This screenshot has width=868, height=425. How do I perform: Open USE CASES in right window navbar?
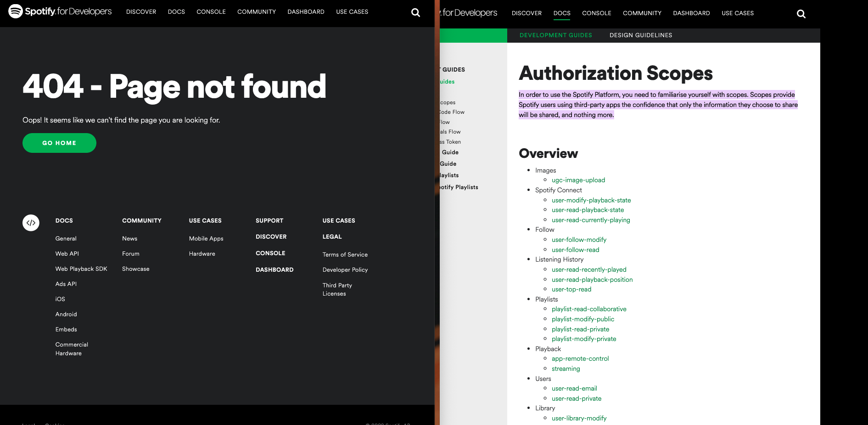coord(738,13)
